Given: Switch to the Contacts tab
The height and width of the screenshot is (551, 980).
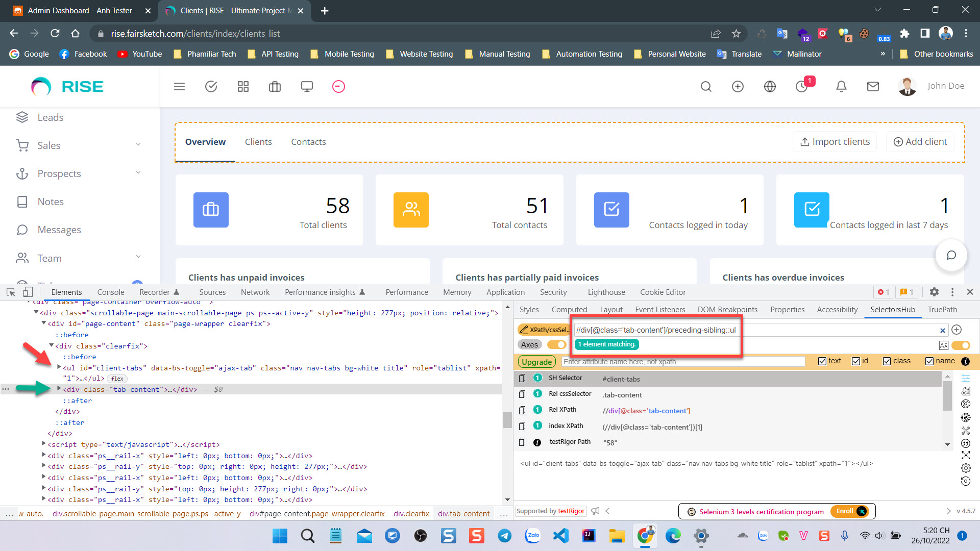Looking at the screenshot, I should coord(308,142).
